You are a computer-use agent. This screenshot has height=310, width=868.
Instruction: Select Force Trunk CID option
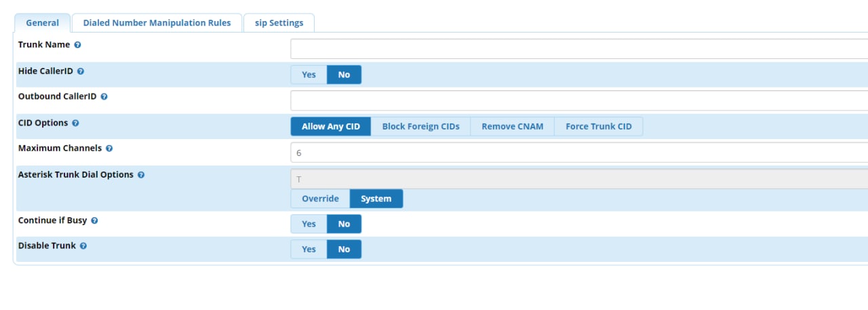(598, 126)
